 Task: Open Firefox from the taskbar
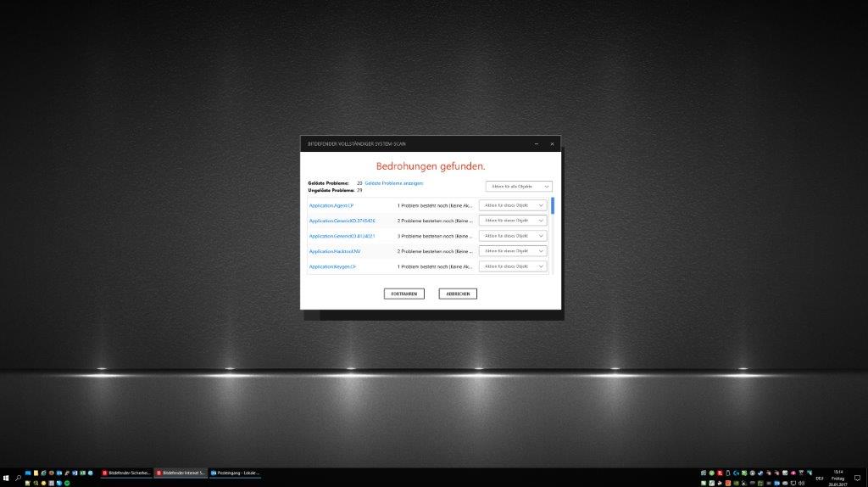[x=52, y=473]
